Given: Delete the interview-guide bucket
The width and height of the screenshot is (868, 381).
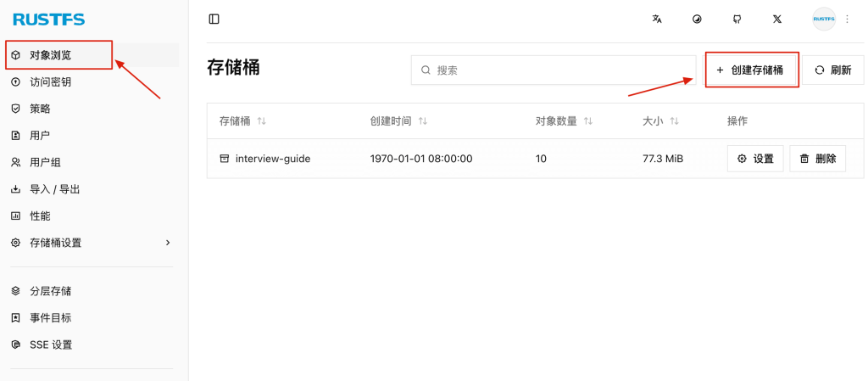Looking at the screenshot, I should point(818,159).
